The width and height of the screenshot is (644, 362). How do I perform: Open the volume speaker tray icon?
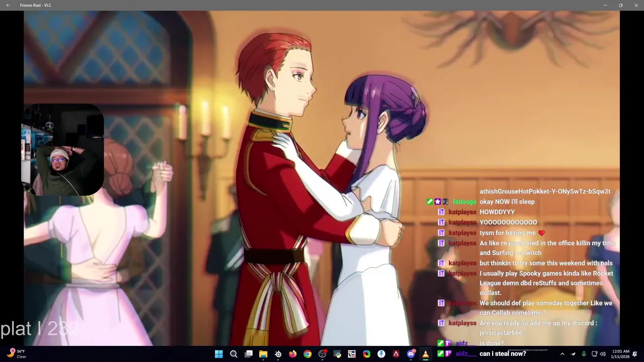603,354
